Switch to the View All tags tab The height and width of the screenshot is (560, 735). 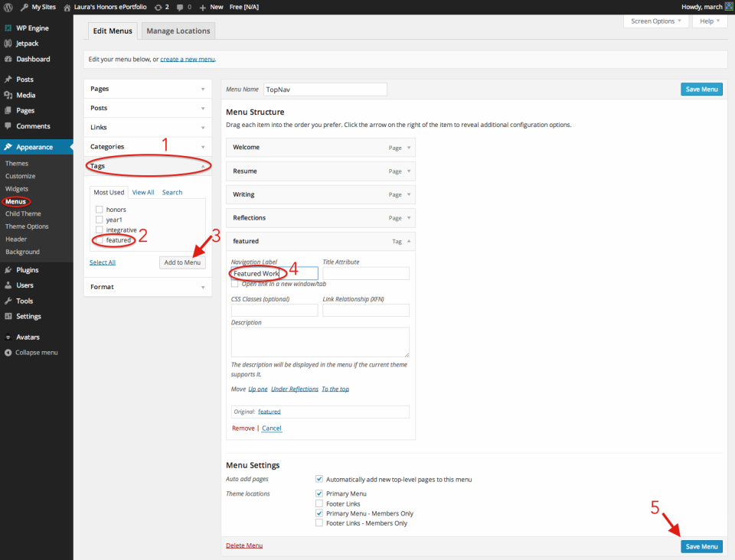tap(143, 193)
